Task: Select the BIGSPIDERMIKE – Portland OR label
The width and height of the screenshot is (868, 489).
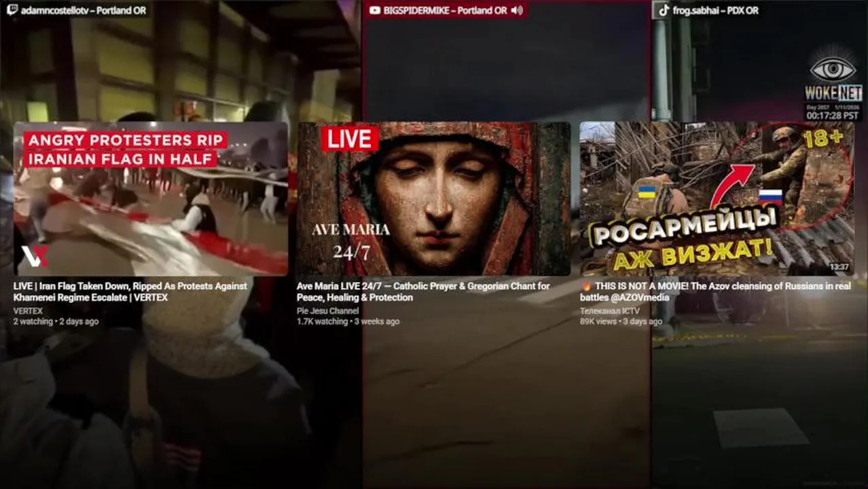Action: (x=446, y=10)
